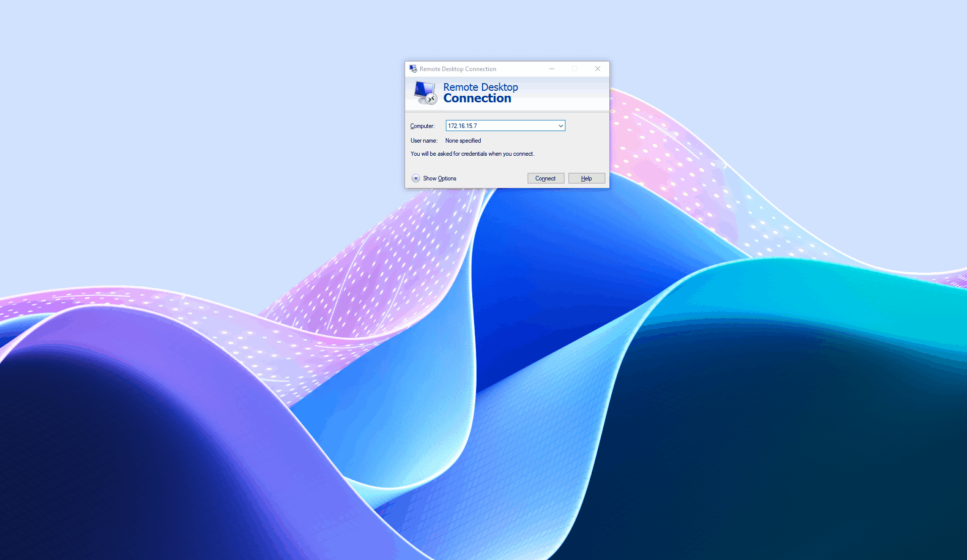Click the credentials notice message text
The image size is (967, 560).
[472, 154]
